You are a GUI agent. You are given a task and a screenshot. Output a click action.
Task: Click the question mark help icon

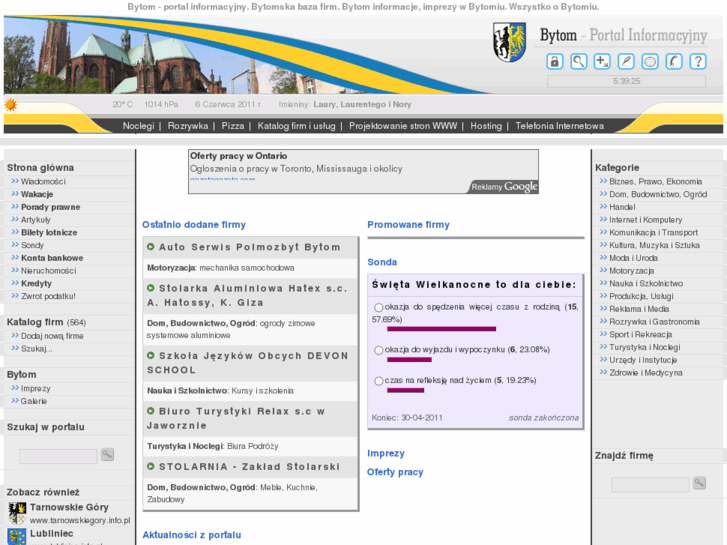pos(698,61)
